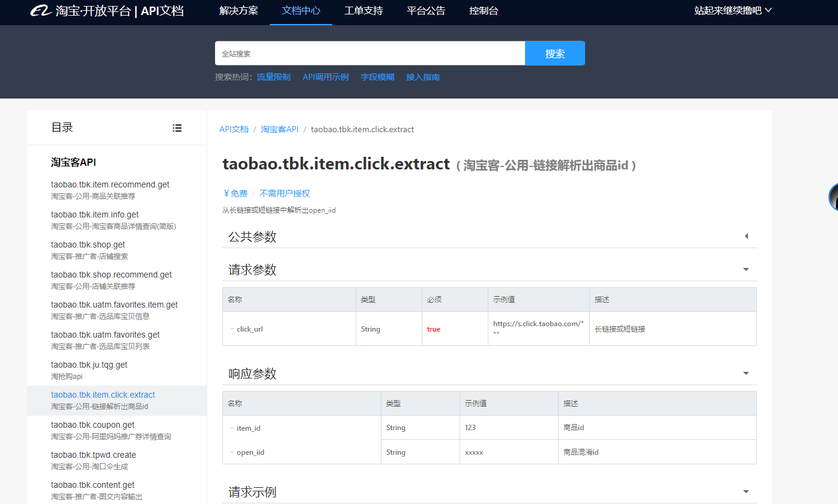Open taobao.tbk.item.info.get in sidebar
Viewport: 838px width, 504px height.
click(x=95, y=214)
